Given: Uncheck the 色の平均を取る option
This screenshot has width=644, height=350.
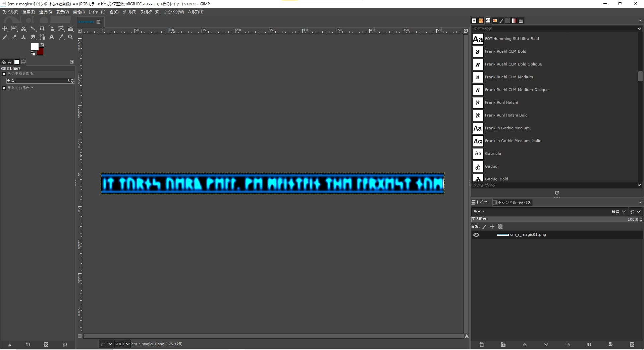Looking at the screenshot, I should 4,74.
